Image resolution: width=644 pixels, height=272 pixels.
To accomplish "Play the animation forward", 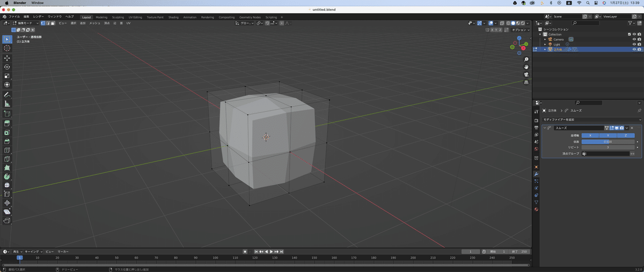I will point(272,252).
